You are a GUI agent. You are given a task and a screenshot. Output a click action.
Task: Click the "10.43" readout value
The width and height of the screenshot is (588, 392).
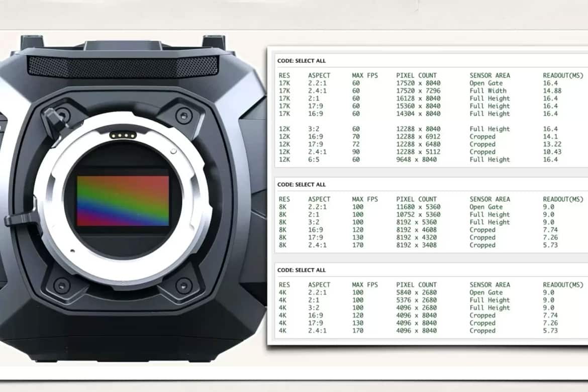click(552, 152)
